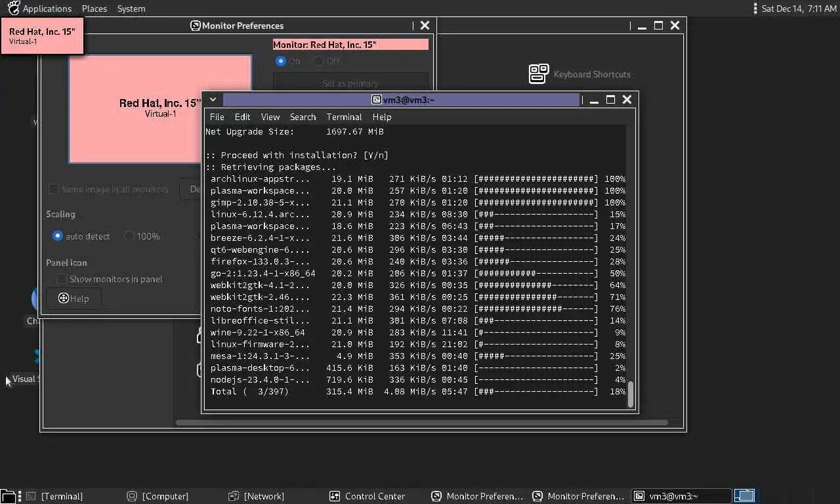Click the Monitor: Red Hat, Inc. 15" heading
Viewport: 840px width, 504px height.
click(350, 45)
